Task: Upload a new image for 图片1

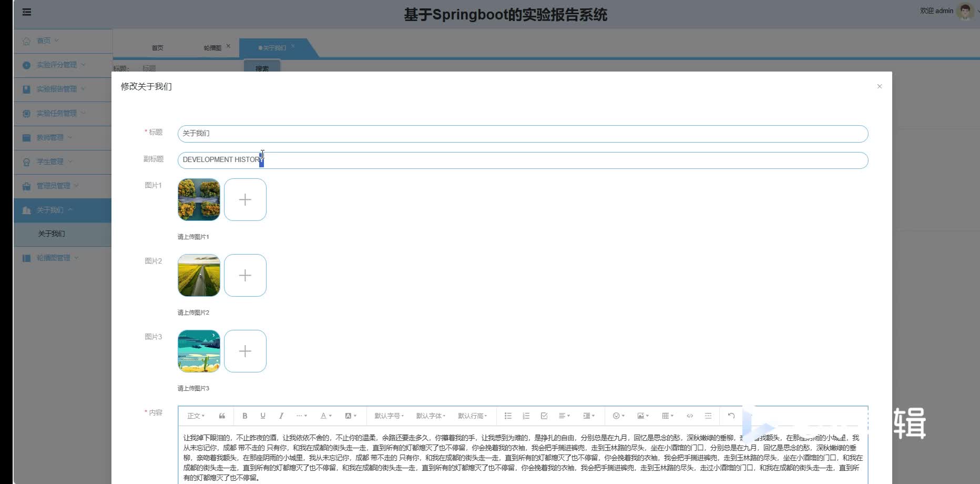Action: coord(245,199)
